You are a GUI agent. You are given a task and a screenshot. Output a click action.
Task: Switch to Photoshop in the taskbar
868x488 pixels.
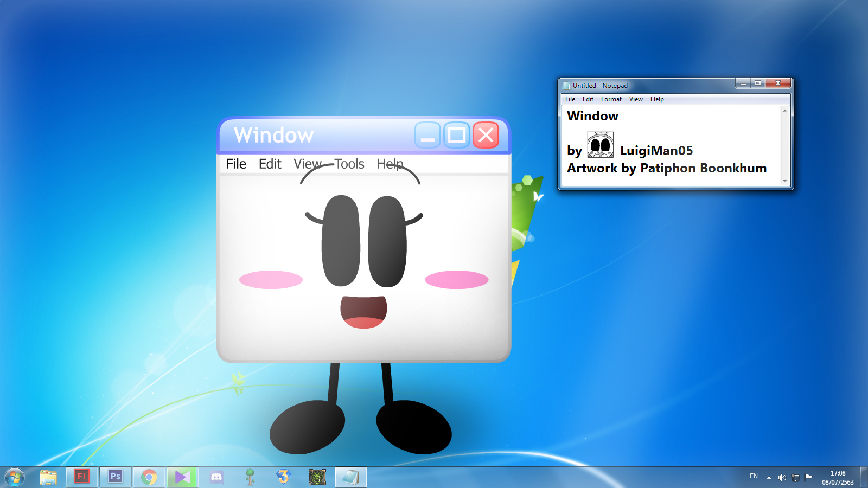116,477
